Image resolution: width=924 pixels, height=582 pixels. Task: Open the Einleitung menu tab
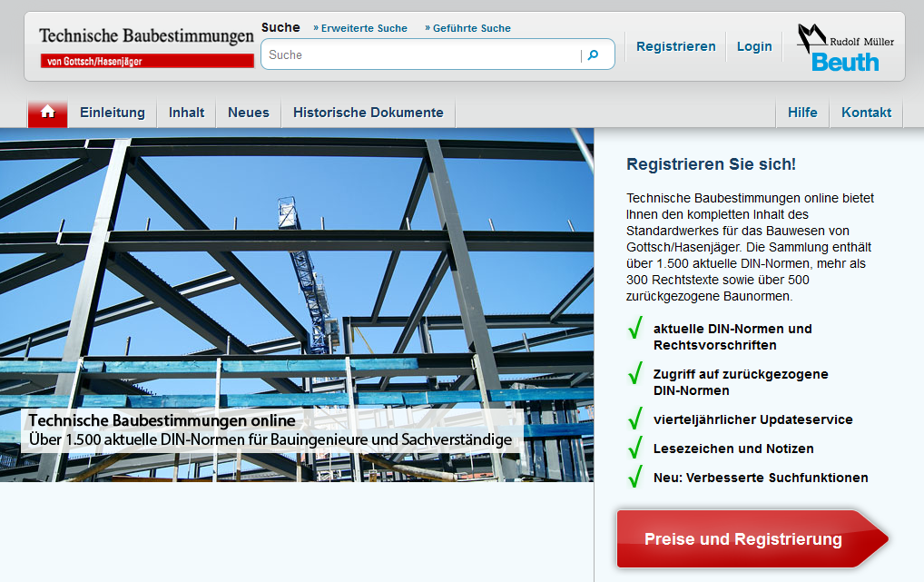(113, 113)
